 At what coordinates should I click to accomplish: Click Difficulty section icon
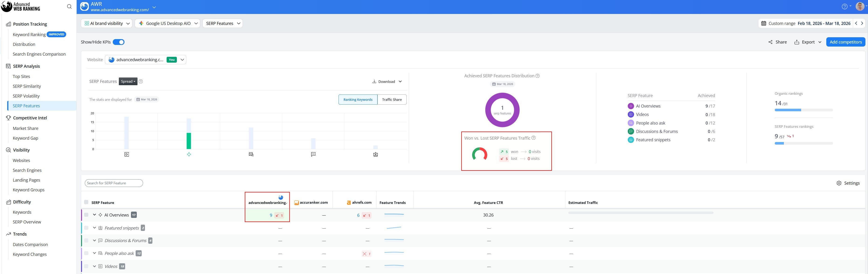pos(8,202)
